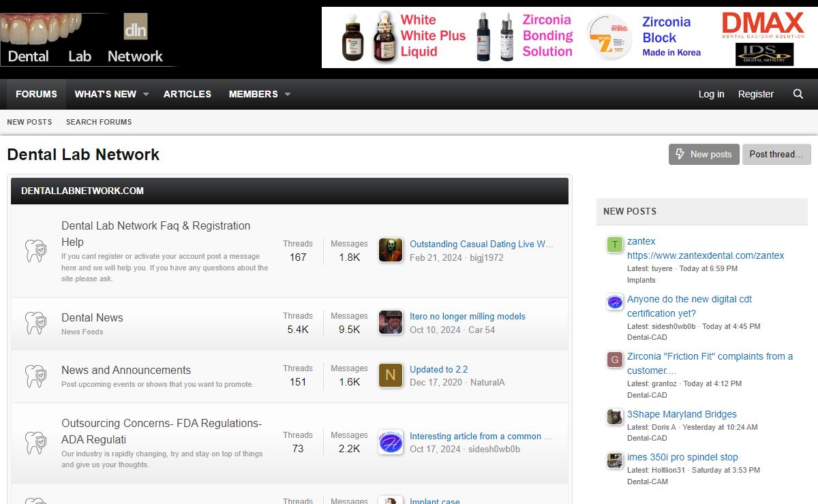The image size is (818, 504).
Task: Open the new digital cdt certification post
Action: (x=689, y=306)
